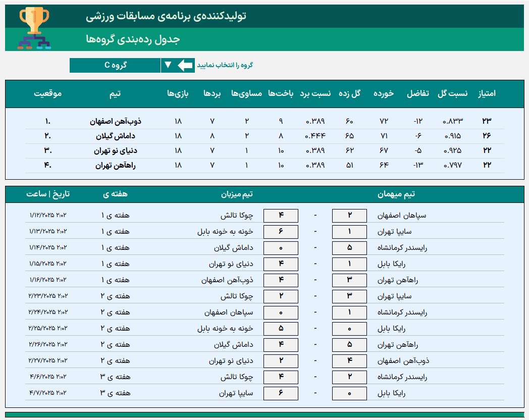Click host score box for چوکا تالش on 2/23/2025

281,296
